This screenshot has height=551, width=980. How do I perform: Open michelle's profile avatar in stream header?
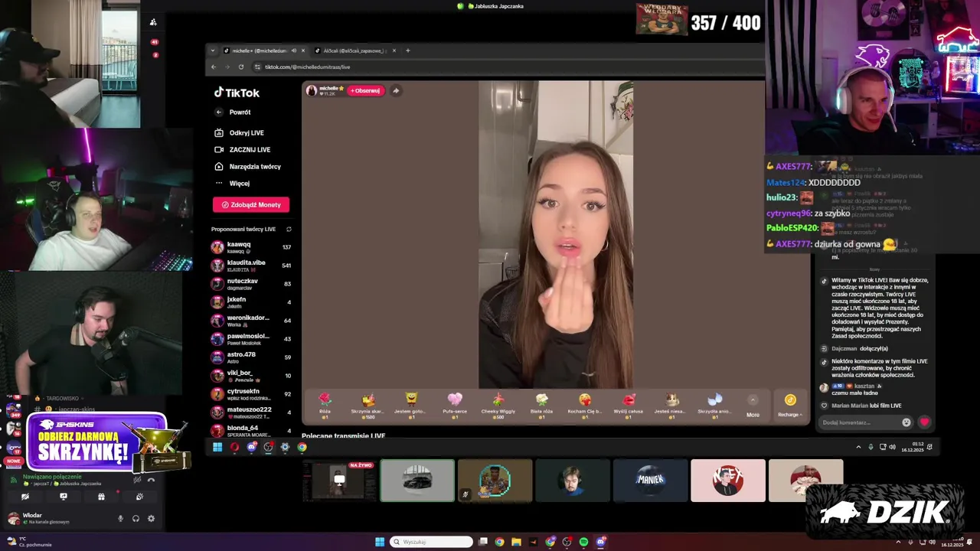coord(312,90)
